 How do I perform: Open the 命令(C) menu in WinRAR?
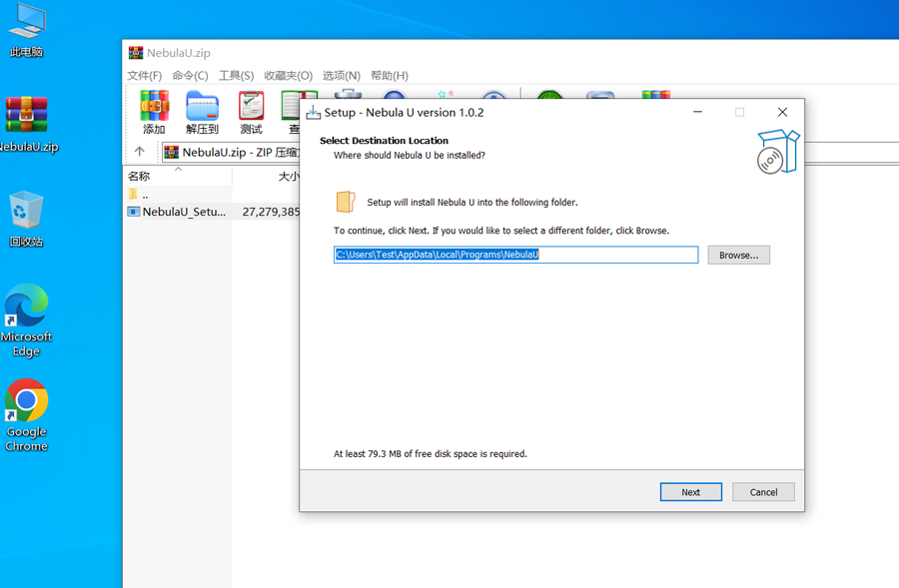coord(190,76)
